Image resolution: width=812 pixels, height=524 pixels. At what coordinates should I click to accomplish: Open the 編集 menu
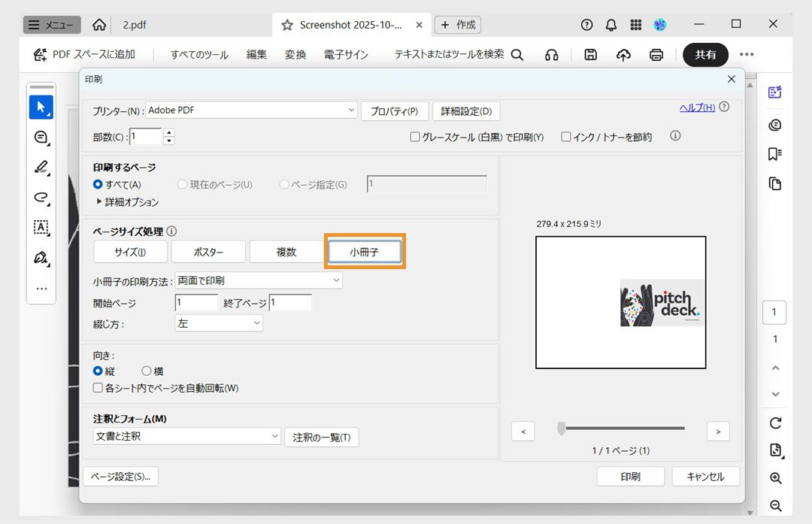[x=256, y=54]
